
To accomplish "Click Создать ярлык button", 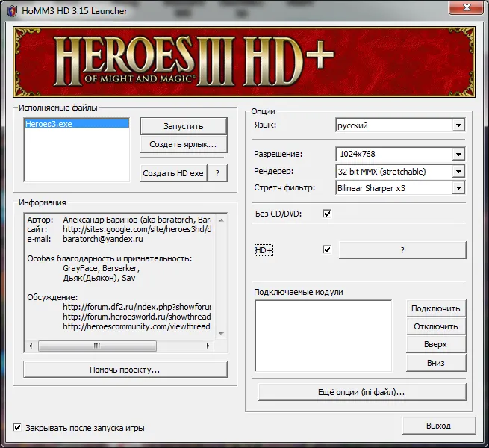I will click(183, 143).
